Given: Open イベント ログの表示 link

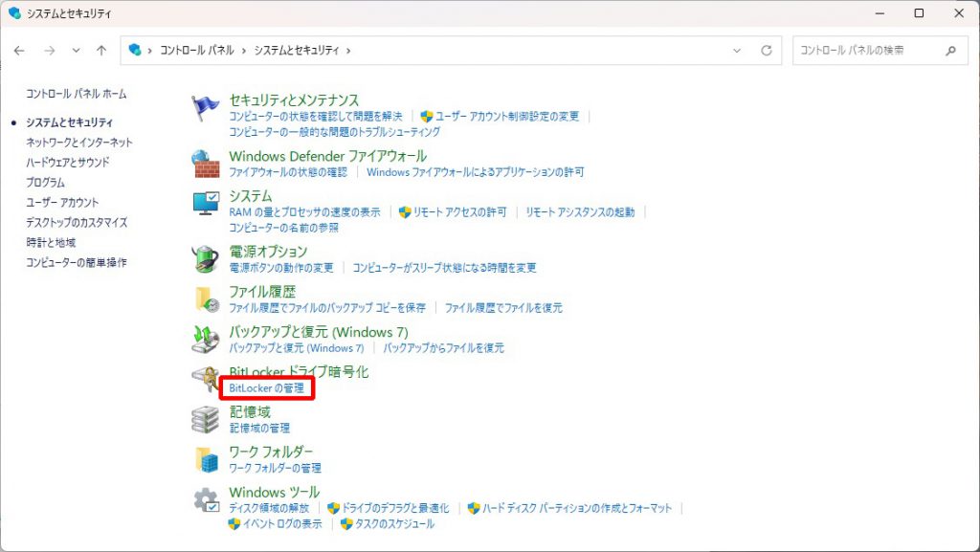Looking at the screenshot, I should click(282, 524).
